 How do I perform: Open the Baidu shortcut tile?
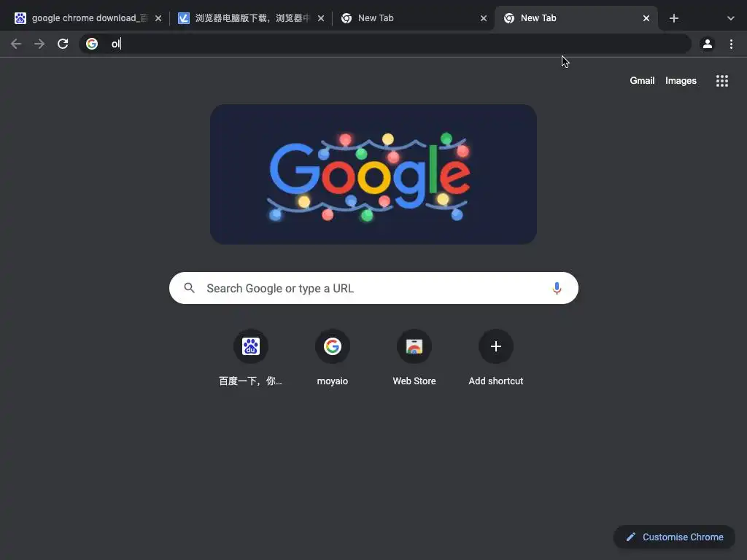pyautogui.click(x=251, y=346)
